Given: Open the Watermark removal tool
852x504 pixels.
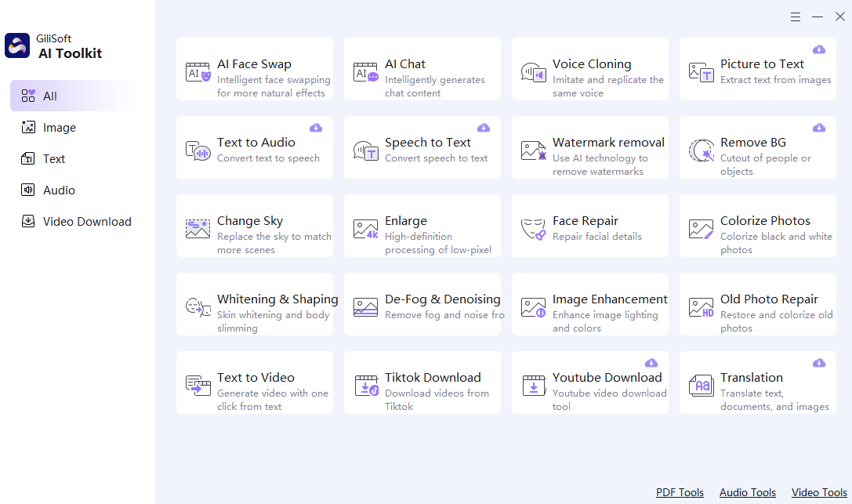Looking at the screenshot, I should tap(589, 147).
